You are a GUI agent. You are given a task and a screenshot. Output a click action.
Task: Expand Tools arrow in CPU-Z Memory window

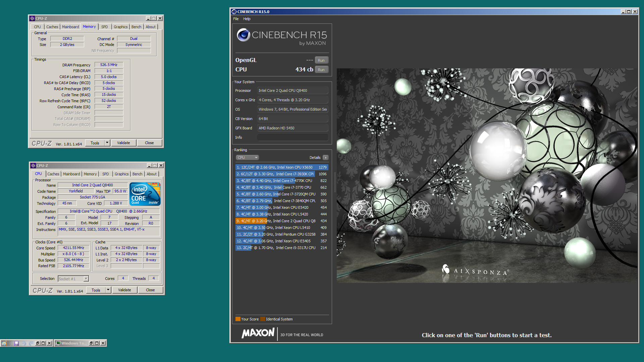(x=107, y=143)
